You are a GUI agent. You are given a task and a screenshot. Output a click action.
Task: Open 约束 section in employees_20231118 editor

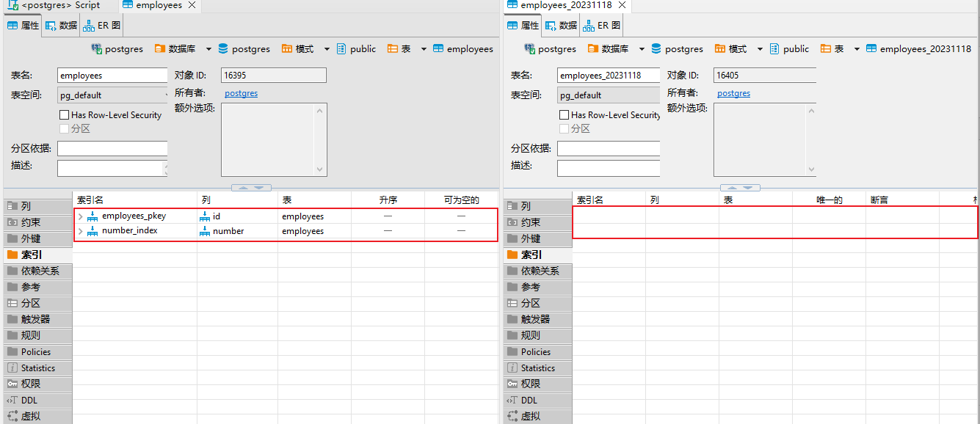(x=537, y=223)
